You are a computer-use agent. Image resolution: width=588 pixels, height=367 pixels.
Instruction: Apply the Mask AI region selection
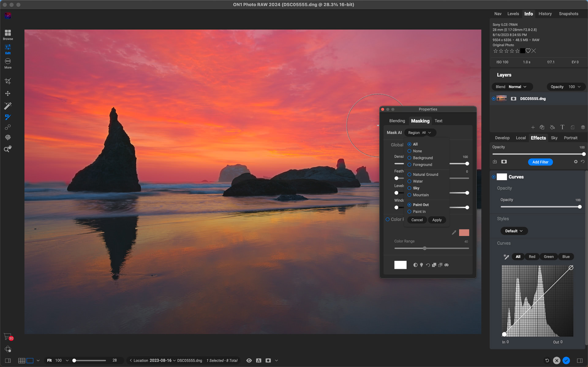pos(437,220)
